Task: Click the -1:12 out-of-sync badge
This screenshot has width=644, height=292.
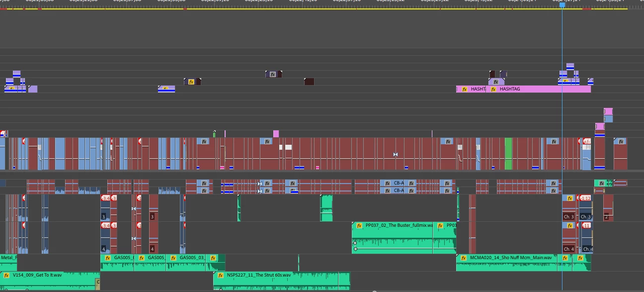Action: 586,198
